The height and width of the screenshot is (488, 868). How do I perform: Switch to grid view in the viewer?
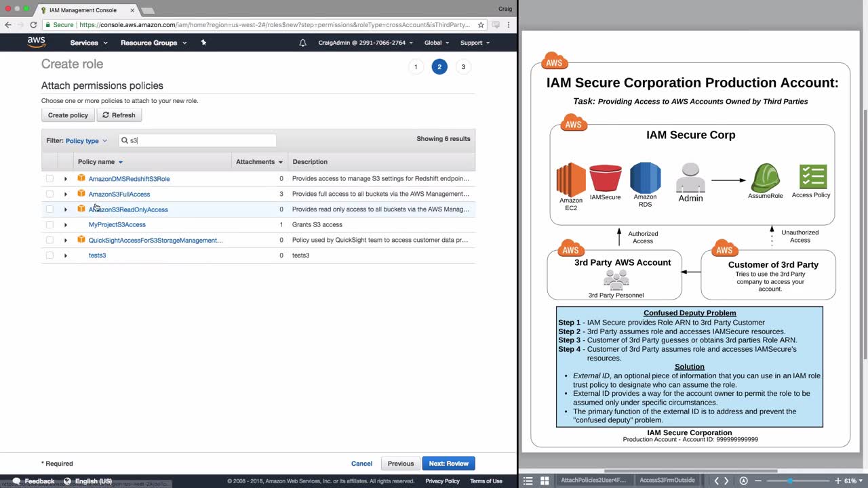(x=545, y=481)
